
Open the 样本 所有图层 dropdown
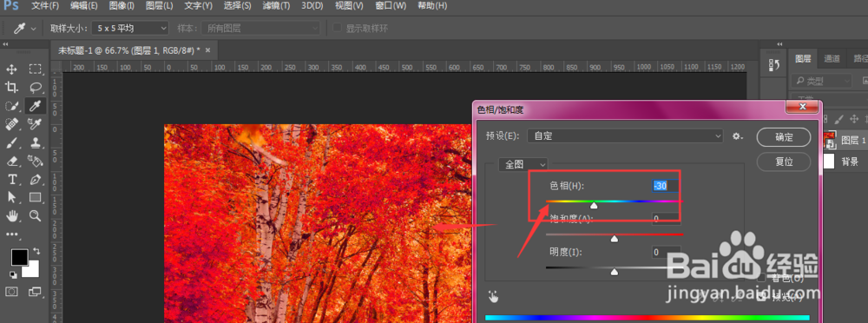click(x=260, y=29)
